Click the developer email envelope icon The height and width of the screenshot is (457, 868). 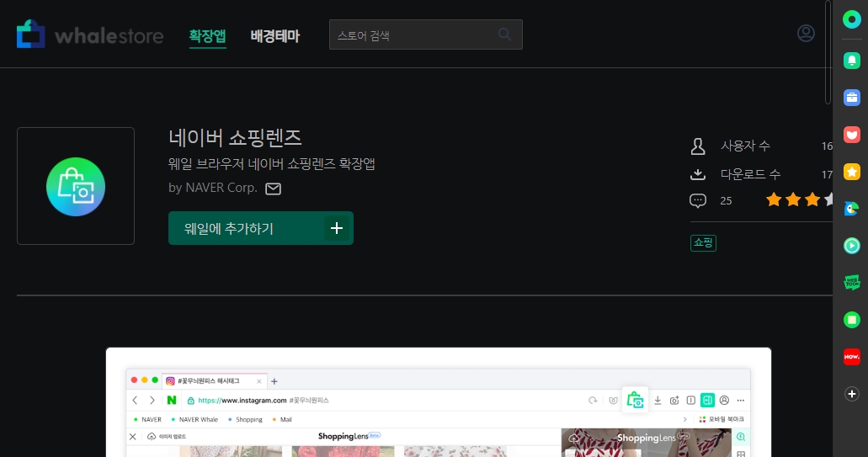coord(273,189)
